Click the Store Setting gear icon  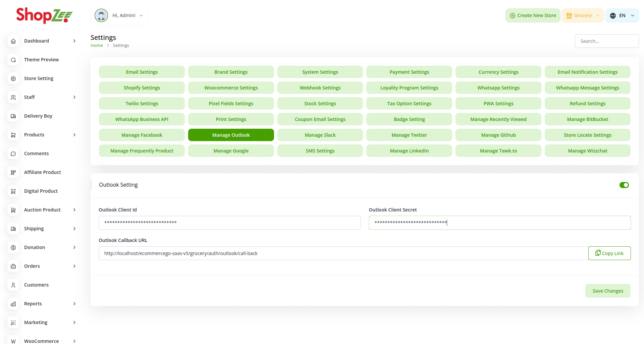(x=13, y=78)
